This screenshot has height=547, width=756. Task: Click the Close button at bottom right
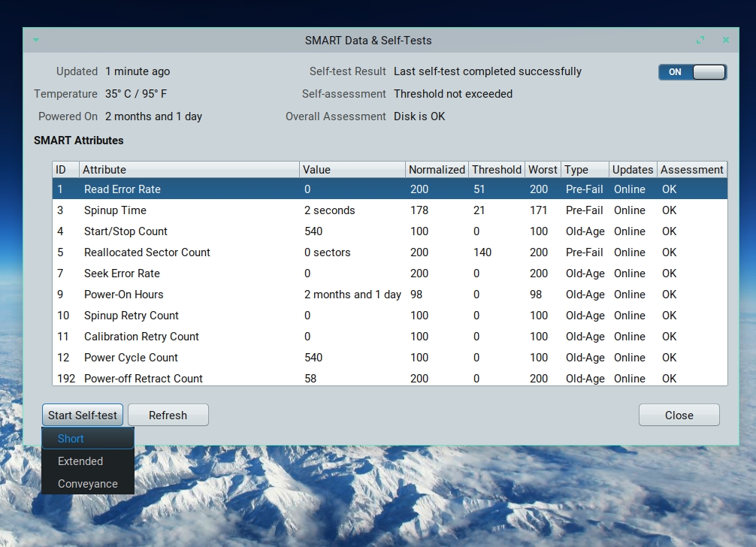point(679,416)
